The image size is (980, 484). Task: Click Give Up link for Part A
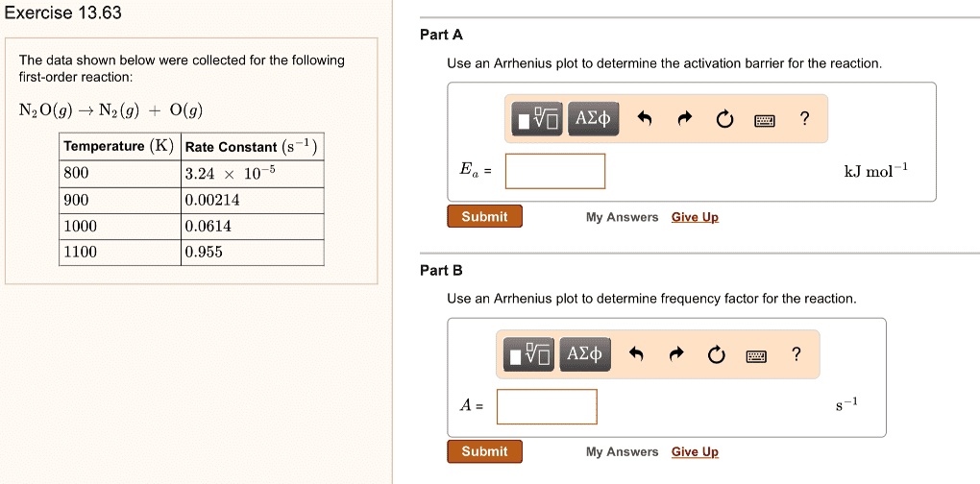coord(695,217)
